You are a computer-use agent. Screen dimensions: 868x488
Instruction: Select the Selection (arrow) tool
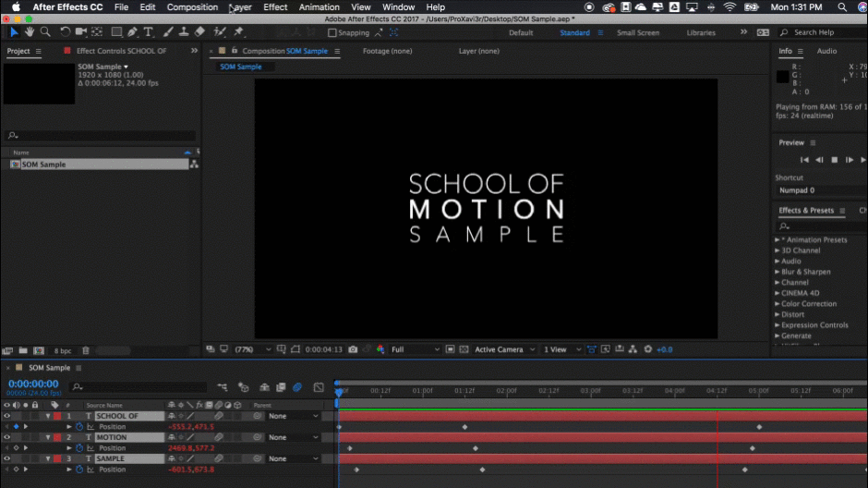[x=14, y=32]
